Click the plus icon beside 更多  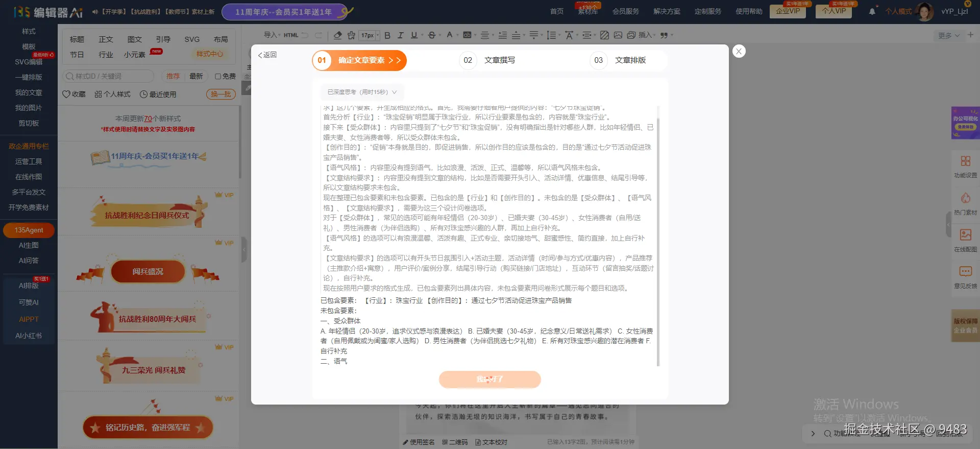coord(970,35)
